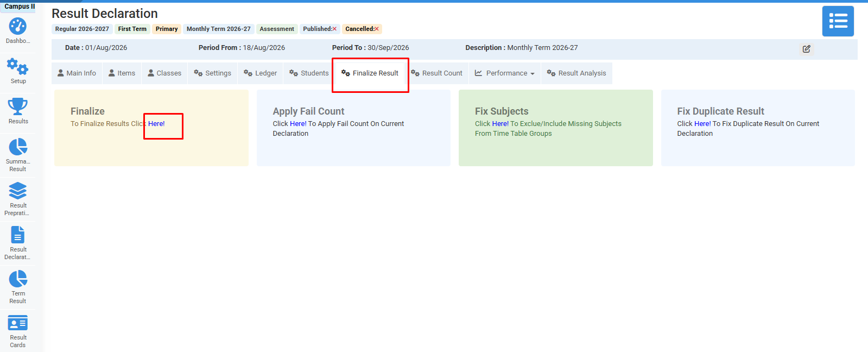868x352 pixels.
Task: Click the Regular 2026-2027 tag
Action: [82, 29]
